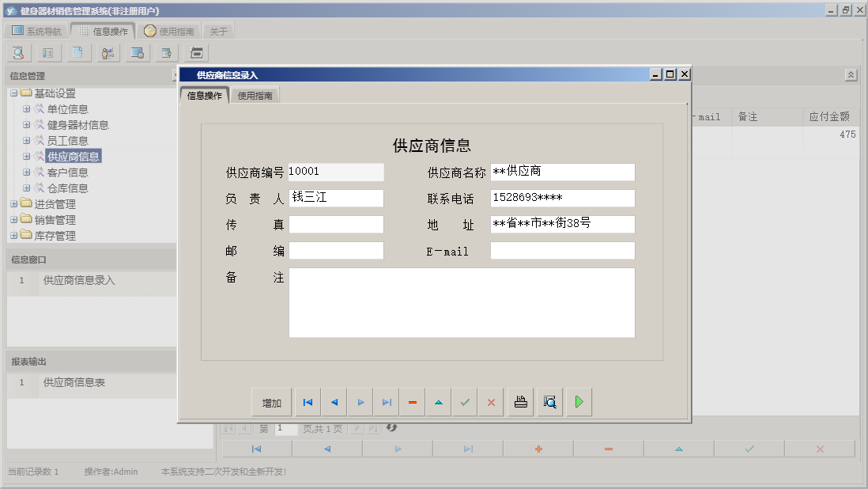Screen dimensions: 868x489
Task: Select the search magnifier icon on the toolbar
Action: 17,52
